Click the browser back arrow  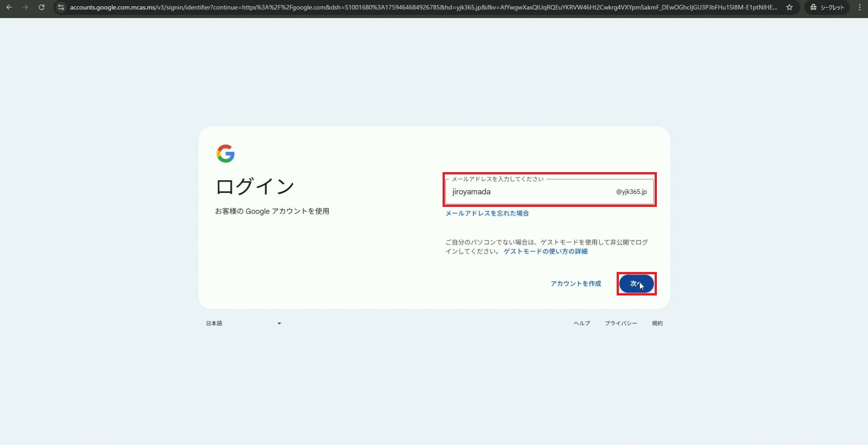coord(9,7)
